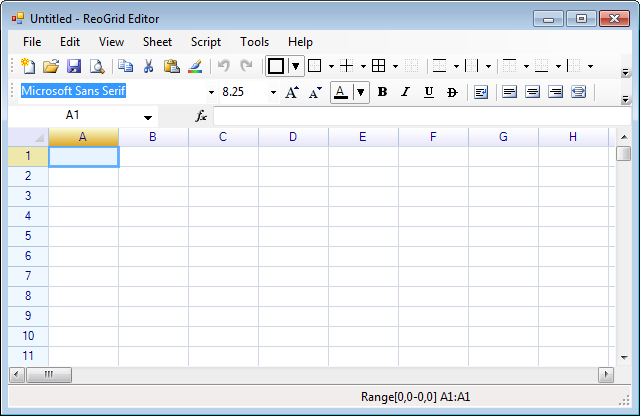Screen dimensions: 640x416
Task: Click the Cut scissors icon
Action: tap(149, 66)
